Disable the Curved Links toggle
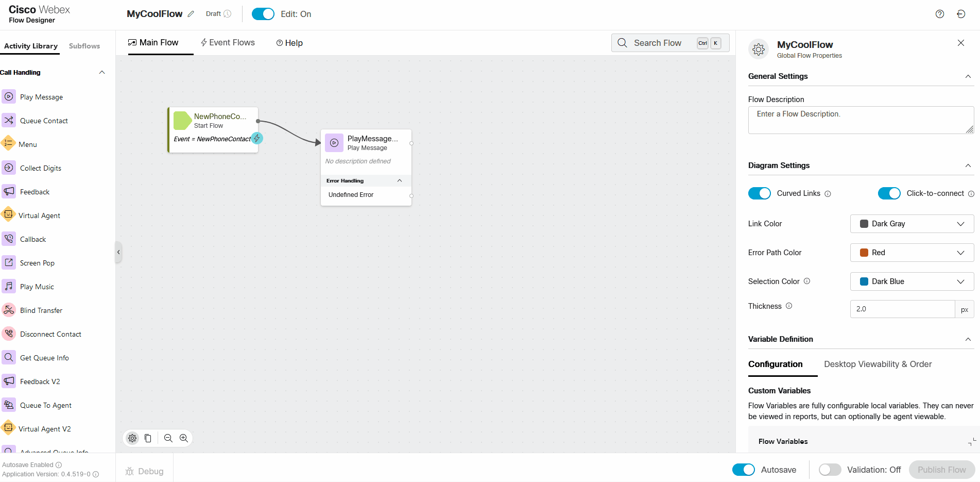The image size is (980, 482). pyautogui.click(x=759, y=193)
